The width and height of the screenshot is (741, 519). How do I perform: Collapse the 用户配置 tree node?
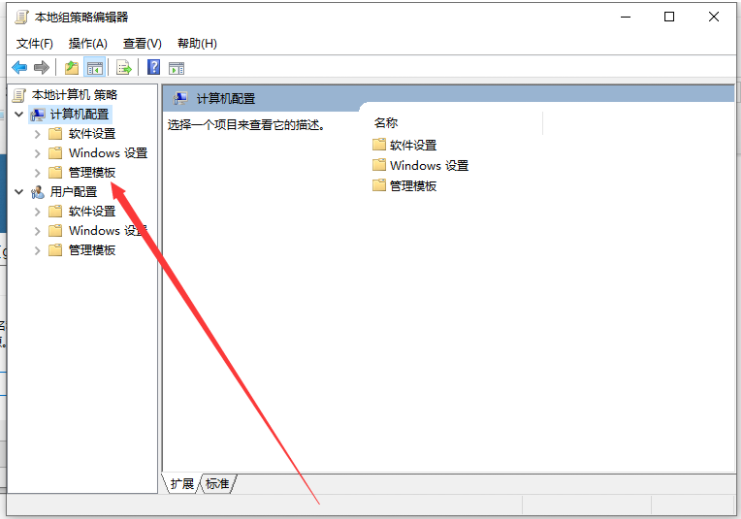tap(19, 191)
